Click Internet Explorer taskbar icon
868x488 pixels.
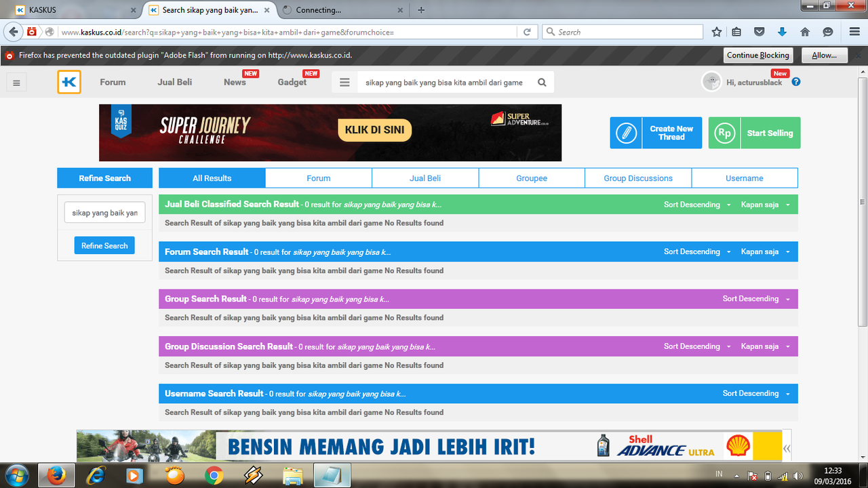(x=96, y=476)
